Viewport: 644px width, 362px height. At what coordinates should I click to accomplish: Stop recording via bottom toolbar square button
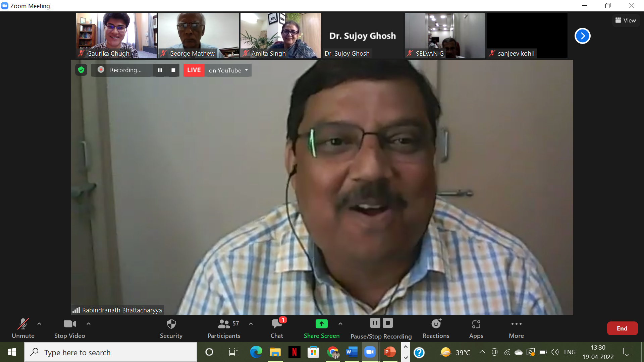point(388,323)
